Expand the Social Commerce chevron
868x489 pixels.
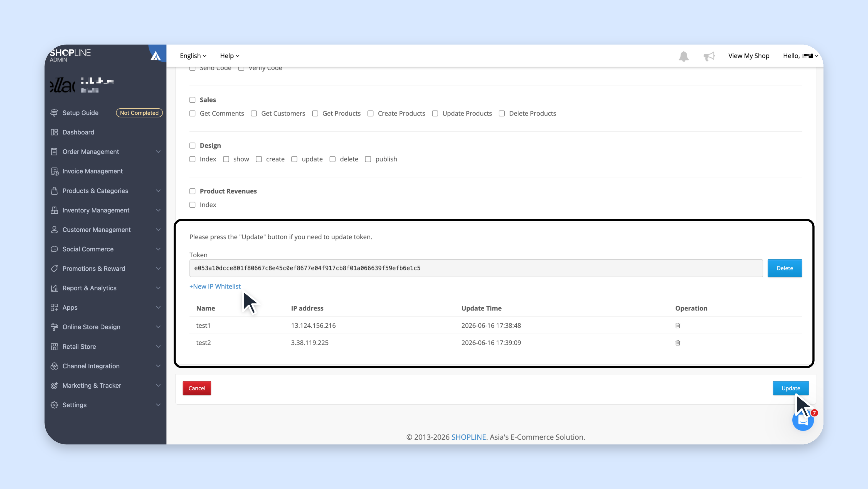point(158,249)
